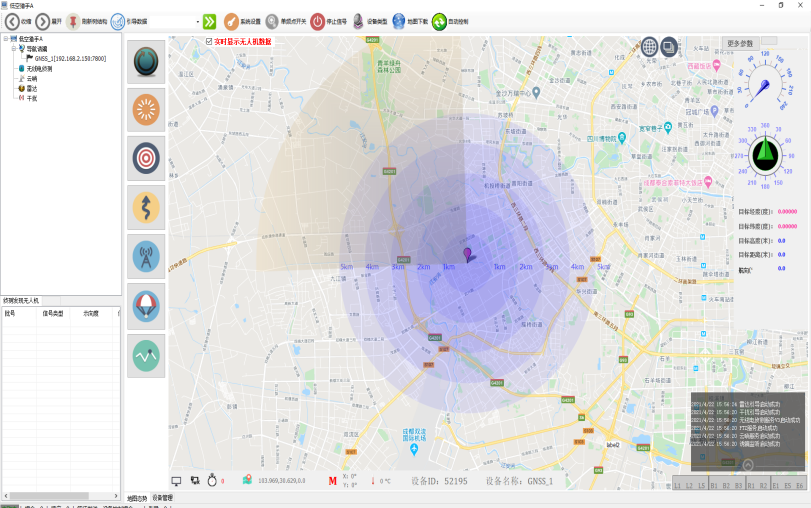Image resolution: width=811 pixels, height=508 pixels.
Task: Click the green waveform icon button
Action: [x=146, y=355]
